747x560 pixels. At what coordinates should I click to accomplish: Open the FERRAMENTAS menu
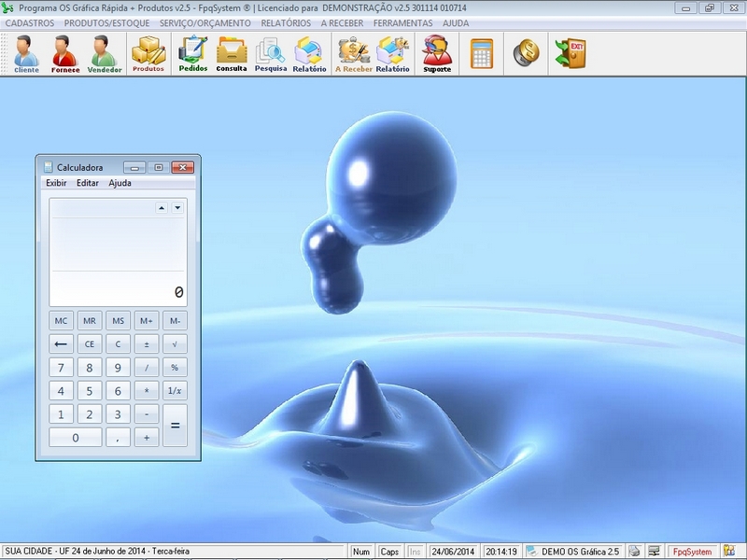point(403,22)
